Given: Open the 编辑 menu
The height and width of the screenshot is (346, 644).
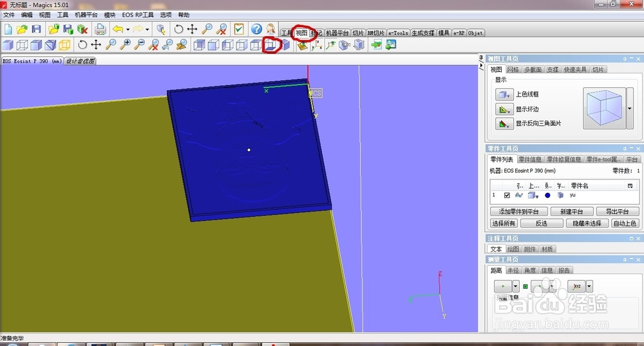Looking at the screenshot, I should point(26,15).
